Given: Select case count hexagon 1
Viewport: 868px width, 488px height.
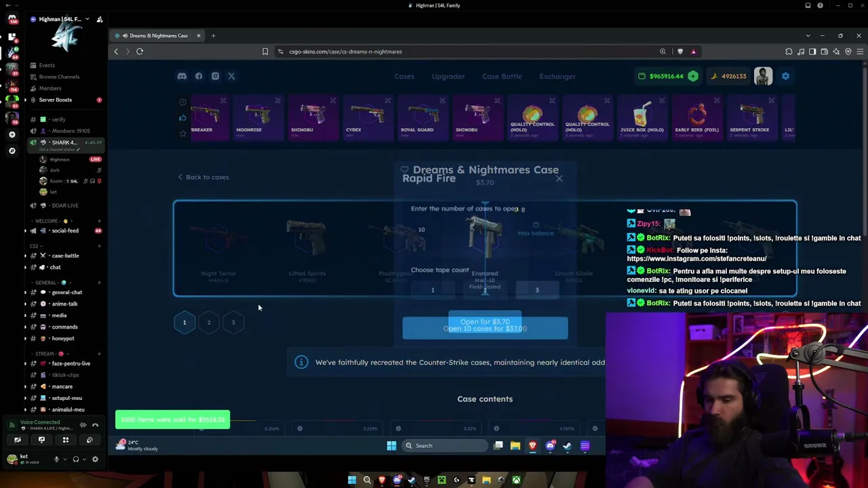Looking at the screenshot, I should click(x=184, y=323).
